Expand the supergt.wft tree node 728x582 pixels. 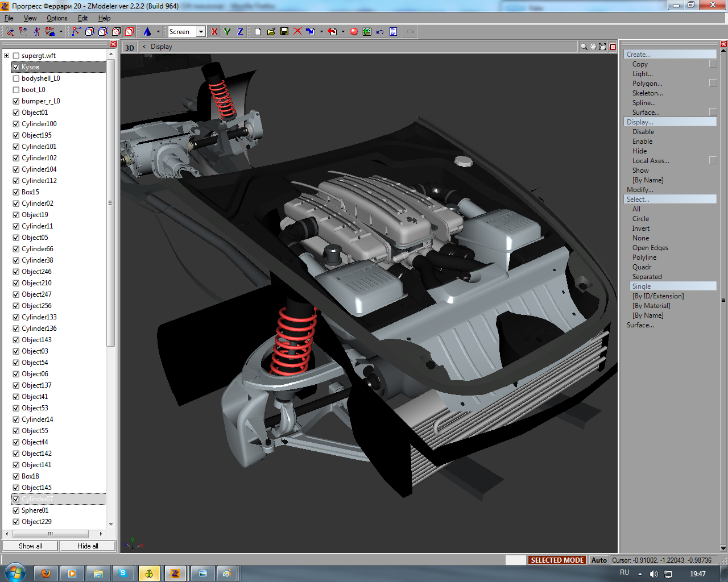(7, 56)
